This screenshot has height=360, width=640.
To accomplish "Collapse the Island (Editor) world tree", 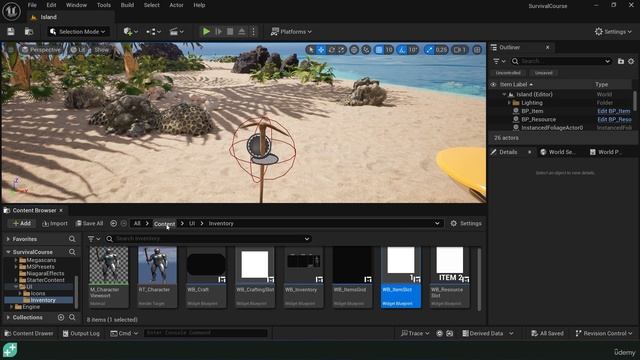I will (x=504, y=94).
